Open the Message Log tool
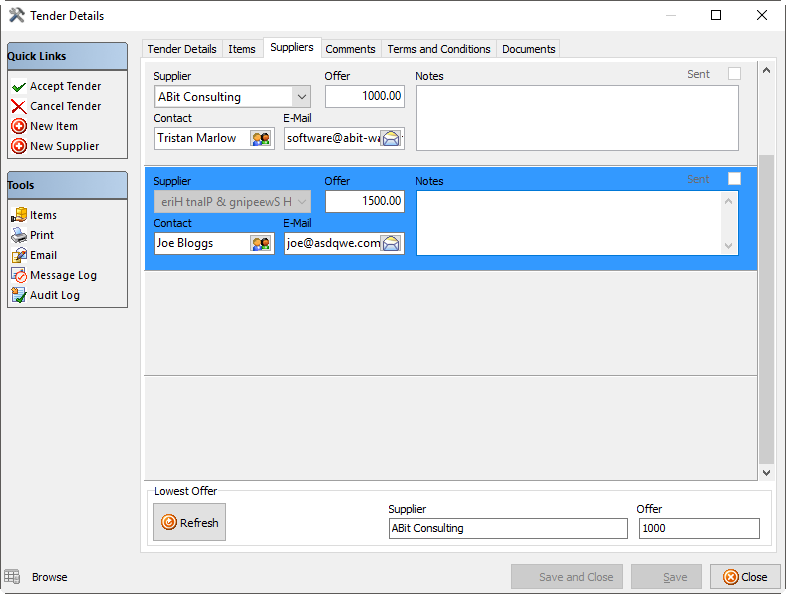786x594 pixels. [x=54, y=275]
